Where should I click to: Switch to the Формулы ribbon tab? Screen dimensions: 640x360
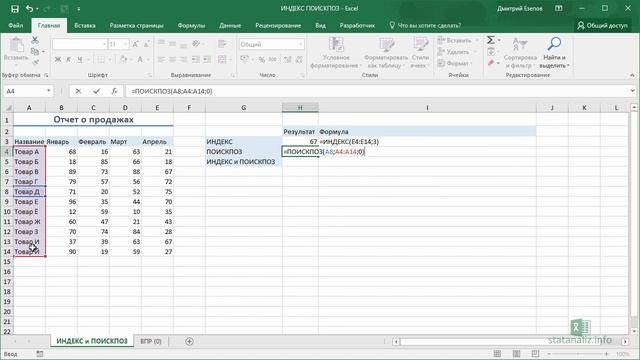click(191, 25)
